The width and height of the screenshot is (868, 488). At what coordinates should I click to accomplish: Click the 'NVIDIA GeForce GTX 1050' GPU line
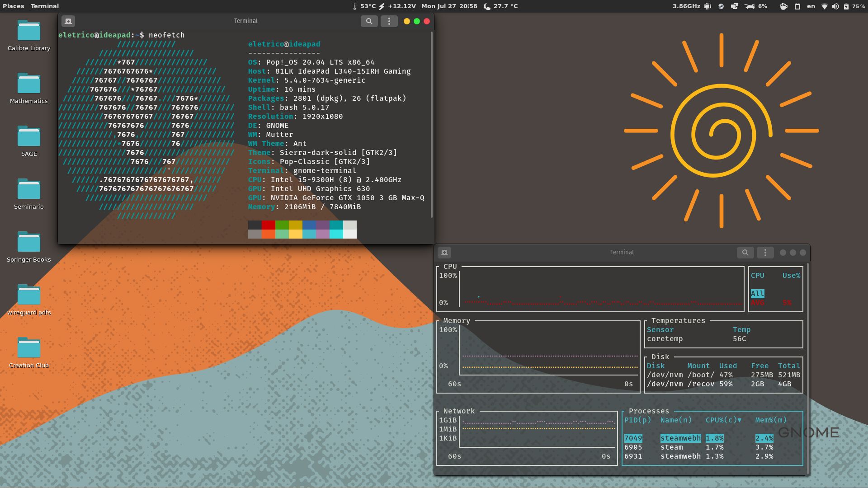[336, 198]
